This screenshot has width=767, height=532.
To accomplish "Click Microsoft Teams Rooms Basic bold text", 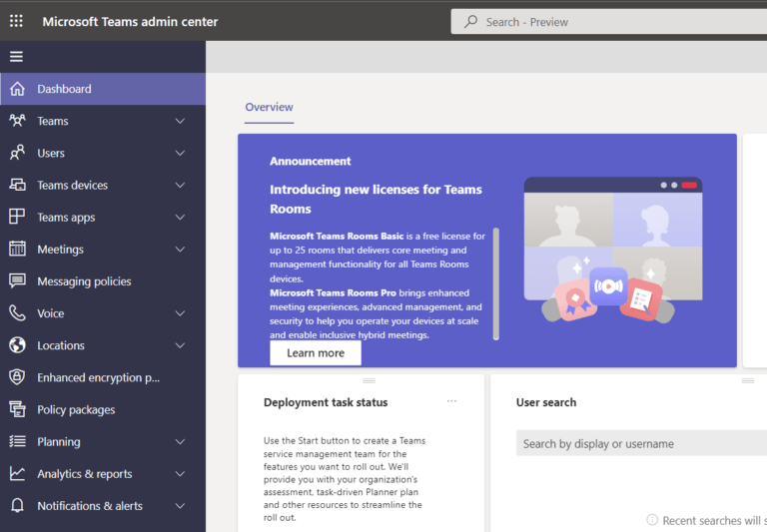I will [x=337, y=237].
